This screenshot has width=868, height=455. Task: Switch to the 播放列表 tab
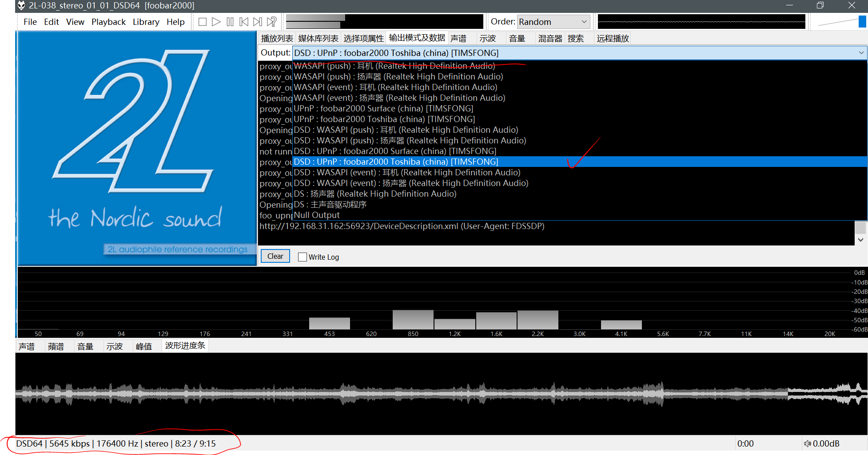[x=277, y=39]
